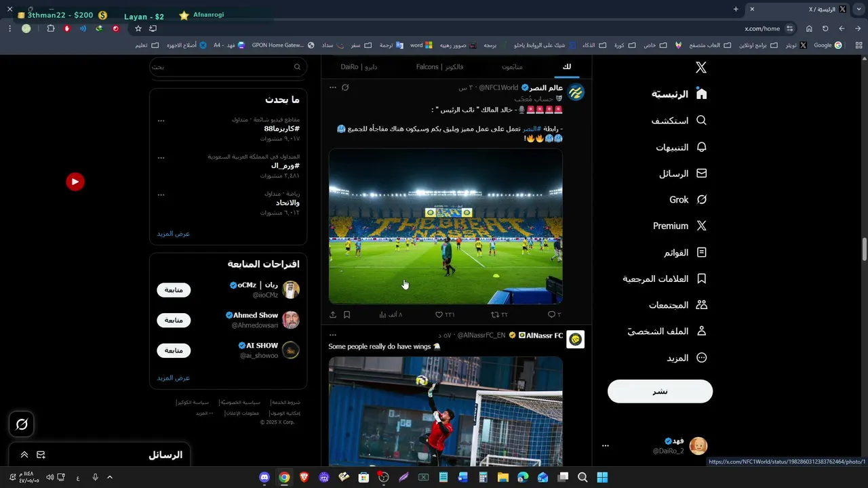
Task: Click the red YouTube play overlay button
Action: coord(75,182)
